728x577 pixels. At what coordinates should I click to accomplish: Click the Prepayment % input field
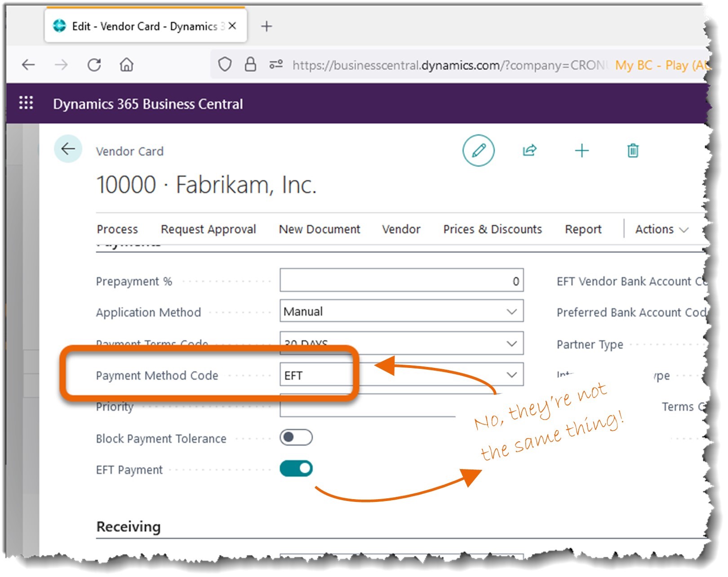click(401, 281)
